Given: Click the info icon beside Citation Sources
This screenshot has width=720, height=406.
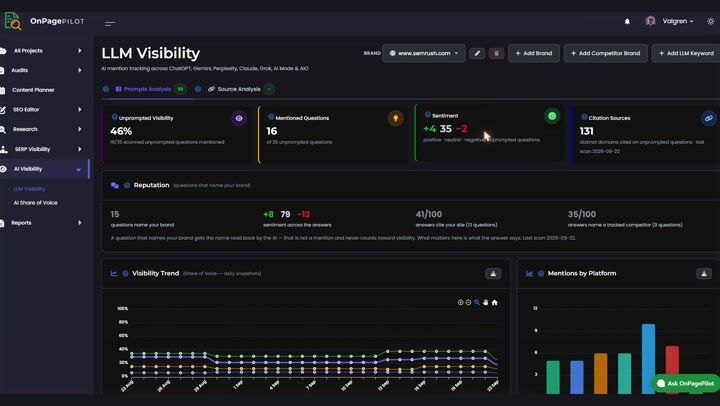Looking at the screenshot, I should pos(584,117).
